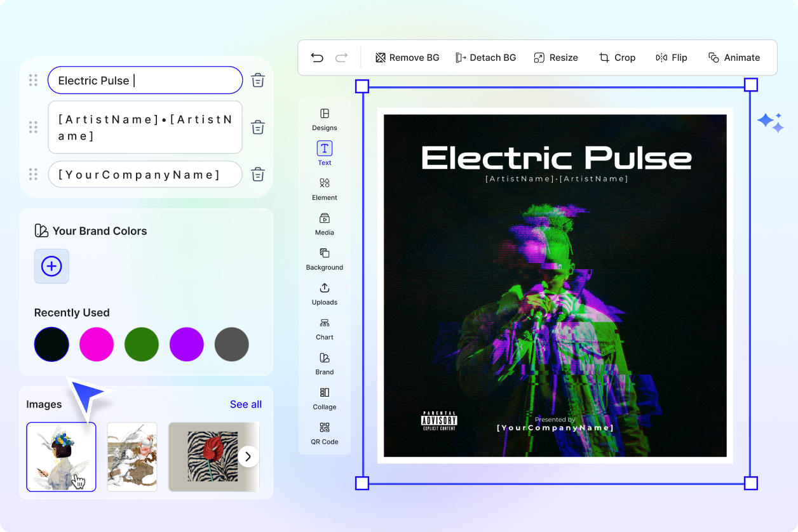Show next images with the arrow

point(248,456)
